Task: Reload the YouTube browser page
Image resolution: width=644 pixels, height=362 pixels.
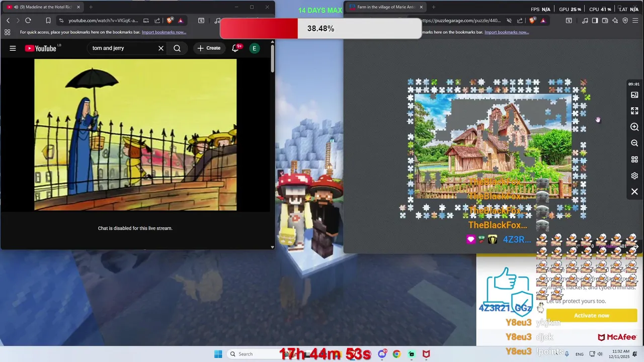Action: pyautogui.click(x=28, y=21)
